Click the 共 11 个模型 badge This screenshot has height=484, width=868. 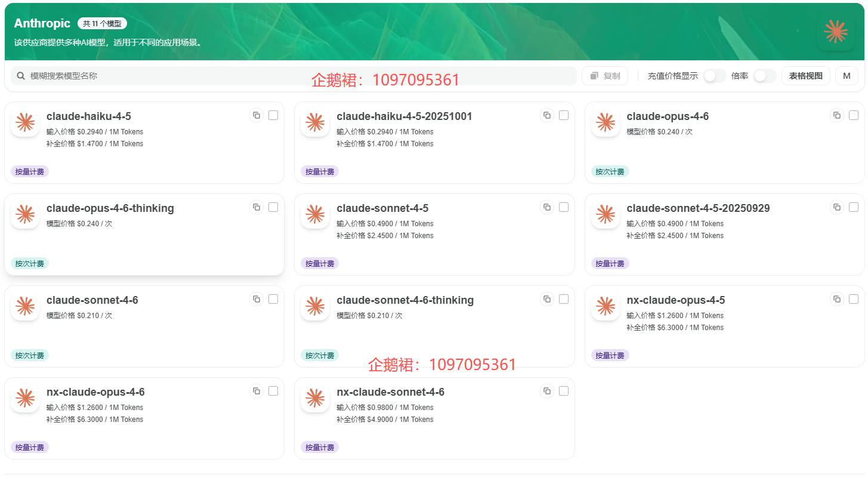pos(102,24)
